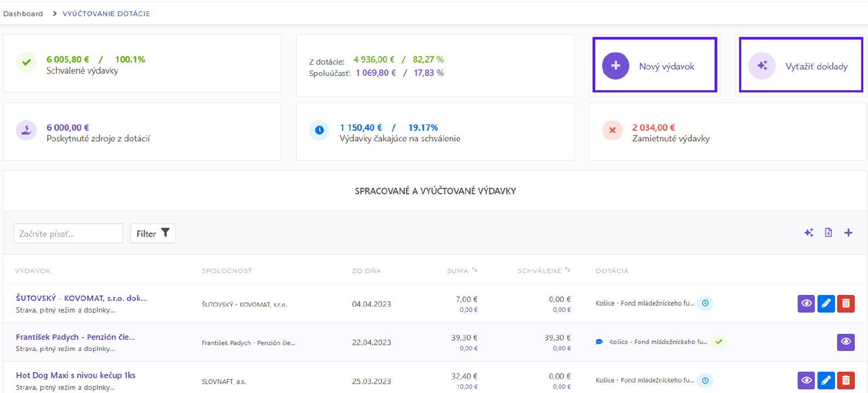The height and width of the screenshot is (393, 868).
Task: Click the sparkle AI icon in table toolbar
Action: 808,233
